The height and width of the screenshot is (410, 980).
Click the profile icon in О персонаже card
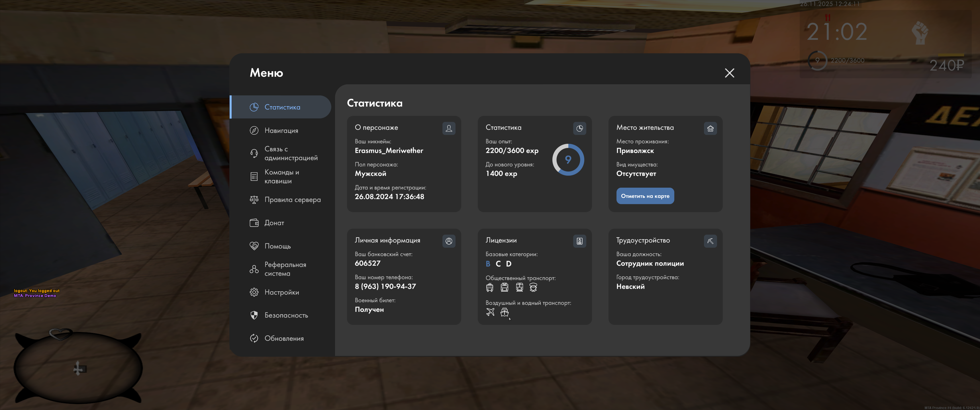[448, 128]
